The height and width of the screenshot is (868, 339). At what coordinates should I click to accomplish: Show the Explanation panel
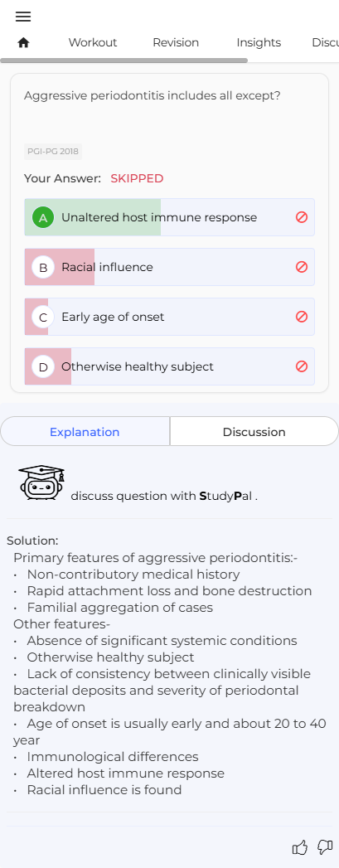(85, 432)
